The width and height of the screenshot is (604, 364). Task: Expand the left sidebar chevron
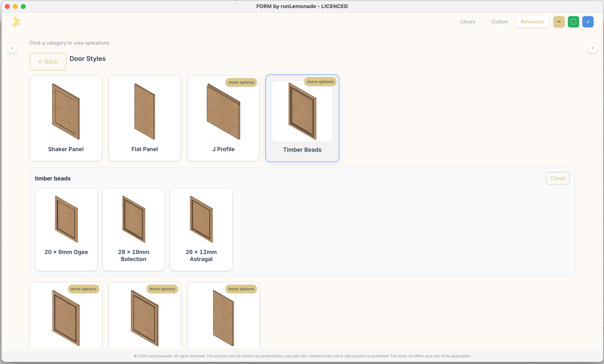[12, 48]
